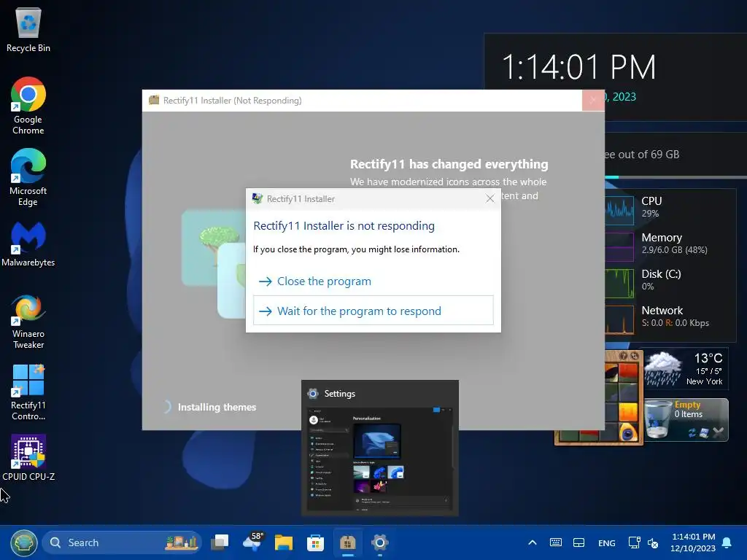The image size is (747, 560).
Task: Click the Memory usage graph gadget
Action: [620, 246]
